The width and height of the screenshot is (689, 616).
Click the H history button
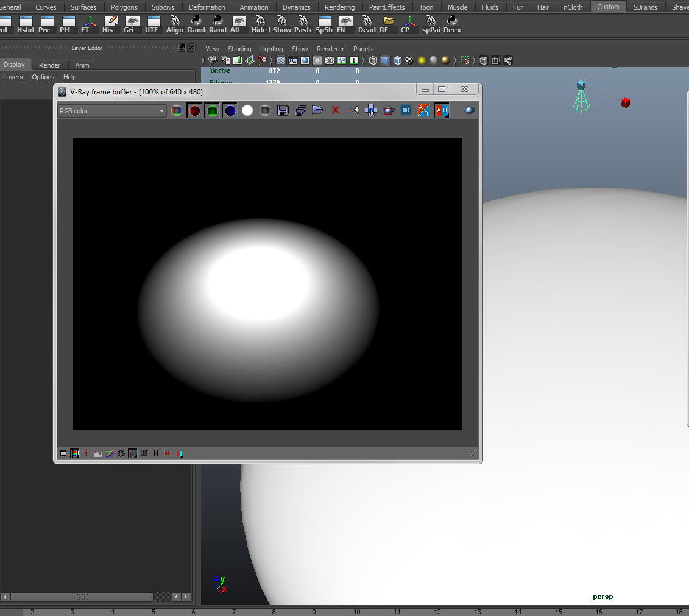coord(156,453)
